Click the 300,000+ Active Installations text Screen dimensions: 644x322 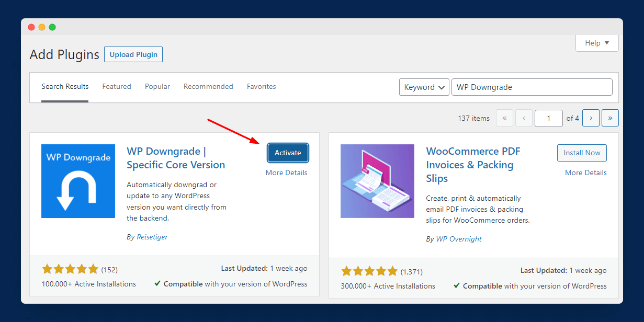pyautogui.click(x=388, y=286)
